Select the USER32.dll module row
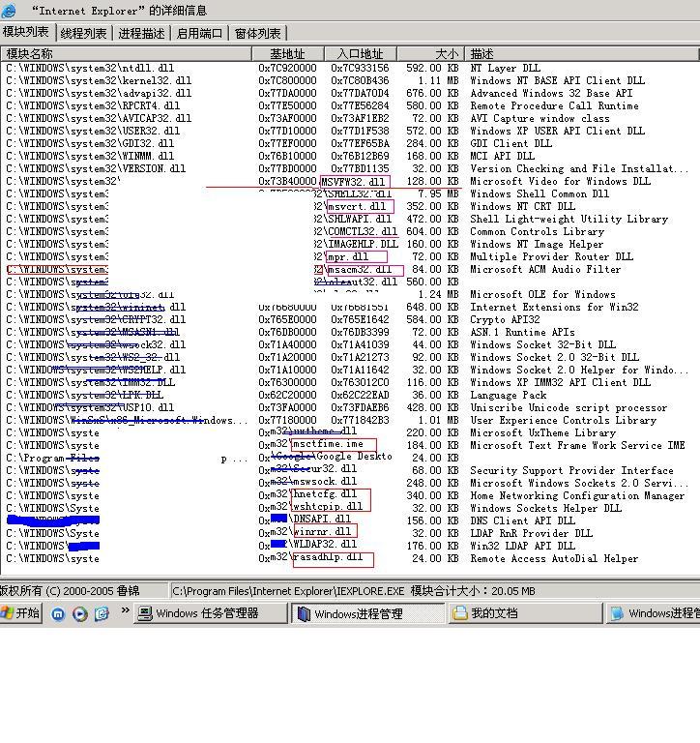700x743 pixels. [x=350, y=131]
